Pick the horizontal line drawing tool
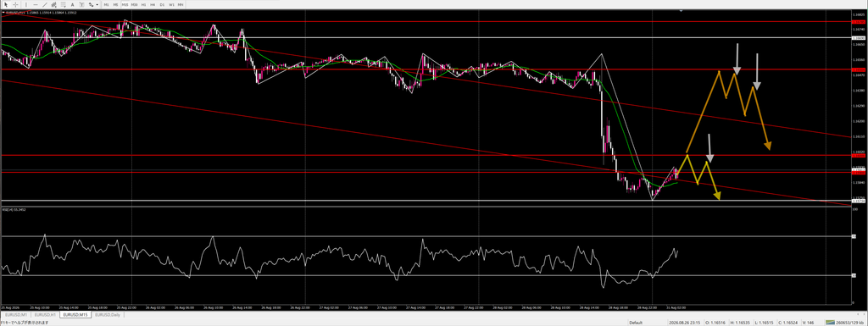868x326 pixels. tap(36, 4)
